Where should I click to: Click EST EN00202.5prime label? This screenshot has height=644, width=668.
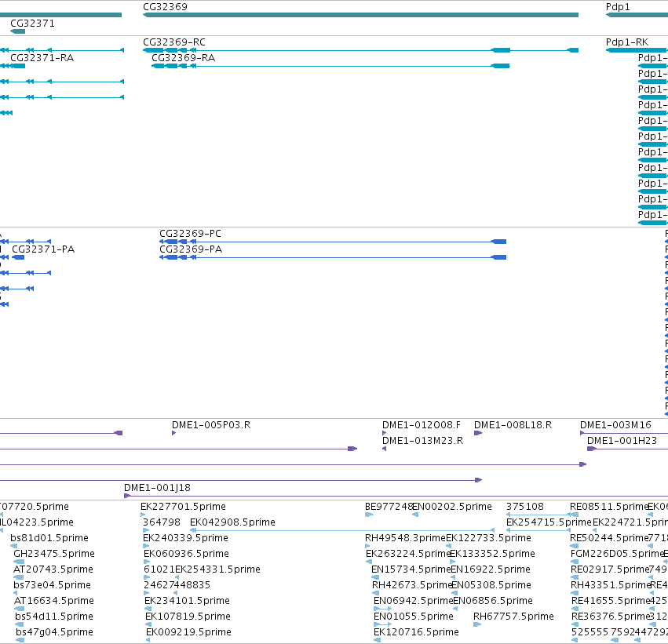pyautogui.click(x=452, y=507)
